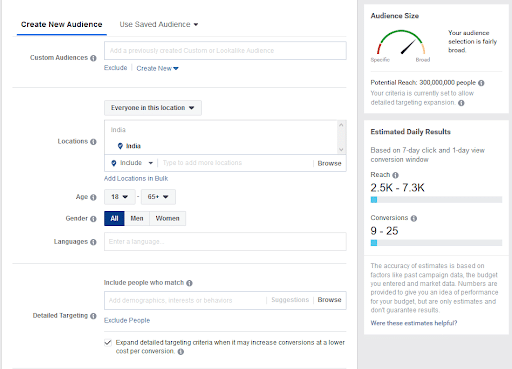Image resolution: width=512 pixels, height=369 pixels.
Task: Open Everyone in this location dropdown
Action: click(153, 108)
